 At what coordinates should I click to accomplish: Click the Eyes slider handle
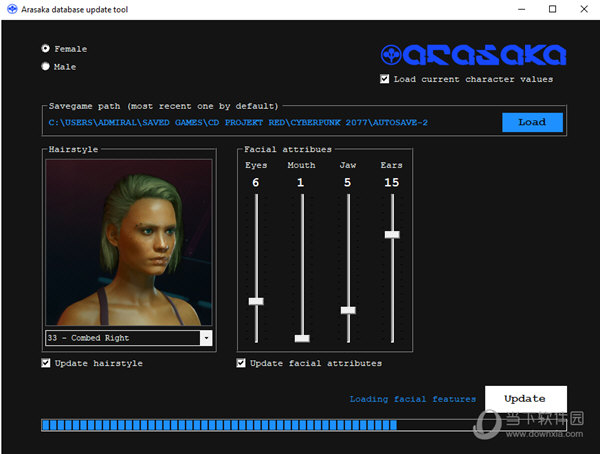pyautogui.click(x=256, y=301)
